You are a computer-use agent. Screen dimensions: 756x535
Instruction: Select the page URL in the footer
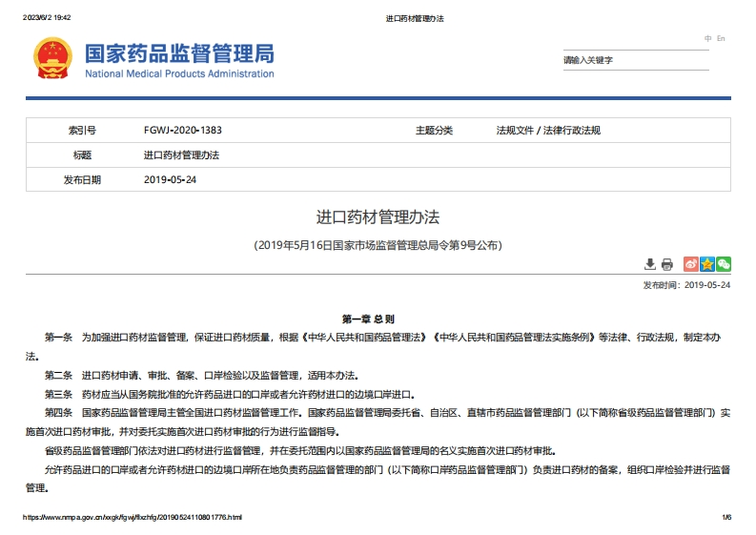pos(132,517)
